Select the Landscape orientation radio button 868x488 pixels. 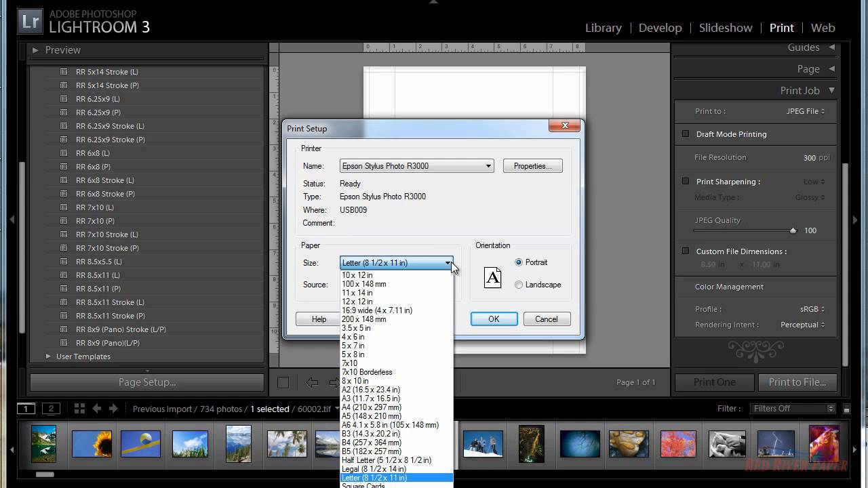pyautogui.click(x=519, y=285)
